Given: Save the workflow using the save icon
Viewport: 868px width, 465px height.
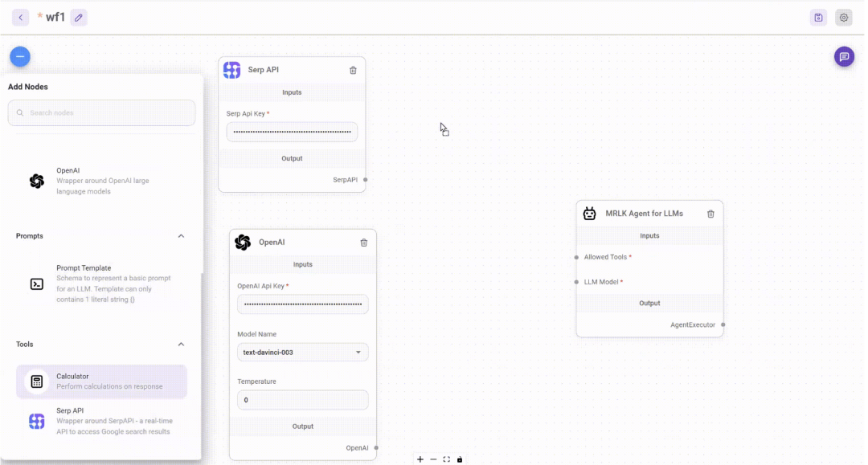Looking at the screenshot, I should pos(818,18).
